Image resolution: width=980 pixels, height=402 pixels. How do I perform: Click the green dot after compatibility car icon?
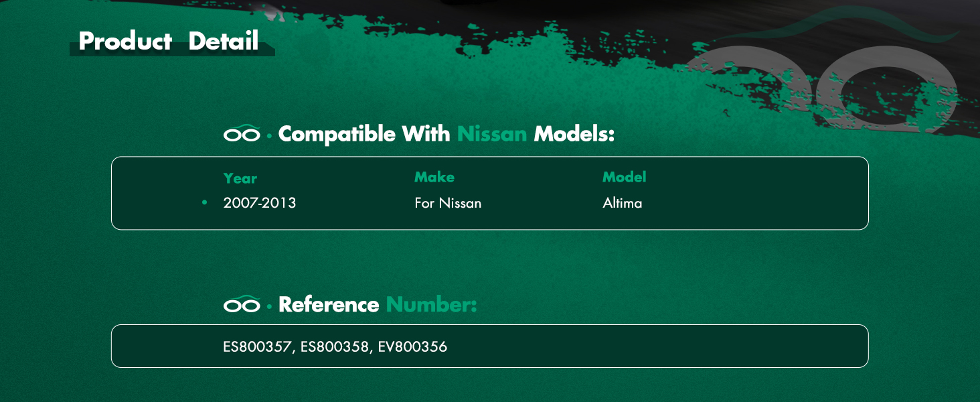(269, 136)
